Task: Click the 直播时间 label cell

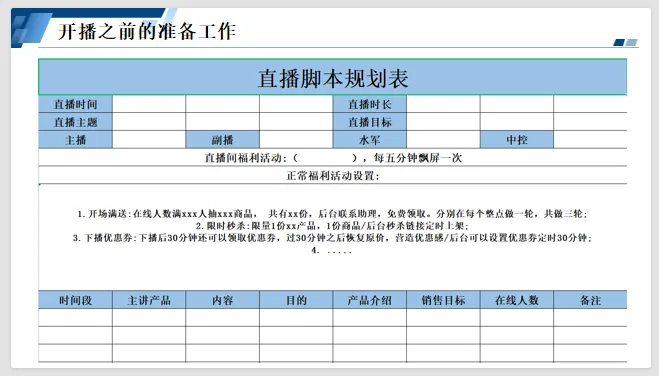Action: click(75, 104)
